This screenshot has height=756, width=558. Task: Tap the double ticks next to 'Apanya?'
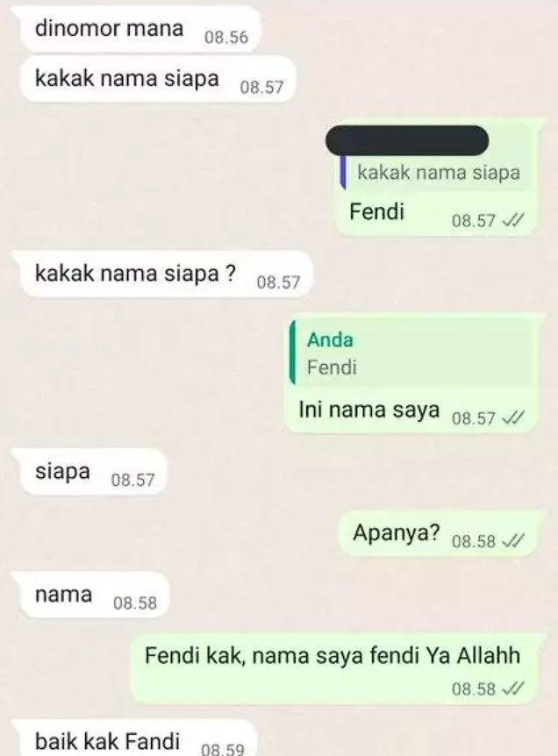tap(512, 541)
